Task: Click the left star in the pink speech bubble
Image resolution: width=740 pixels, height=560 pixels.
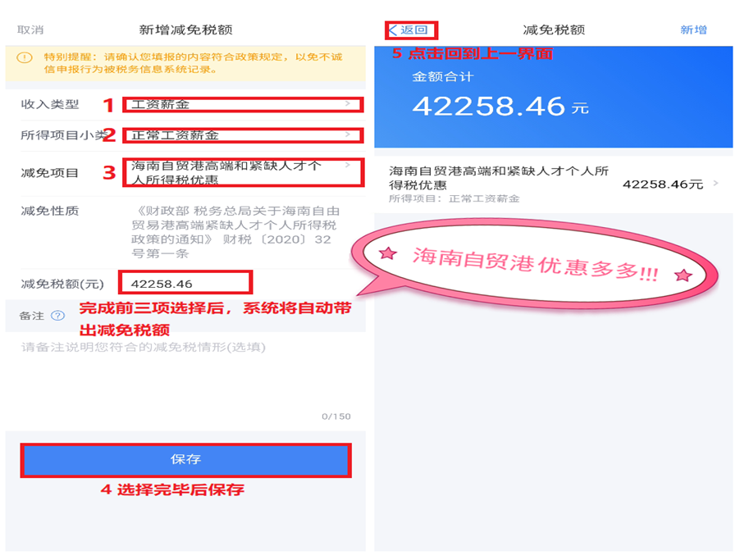Action: point(387,254)
